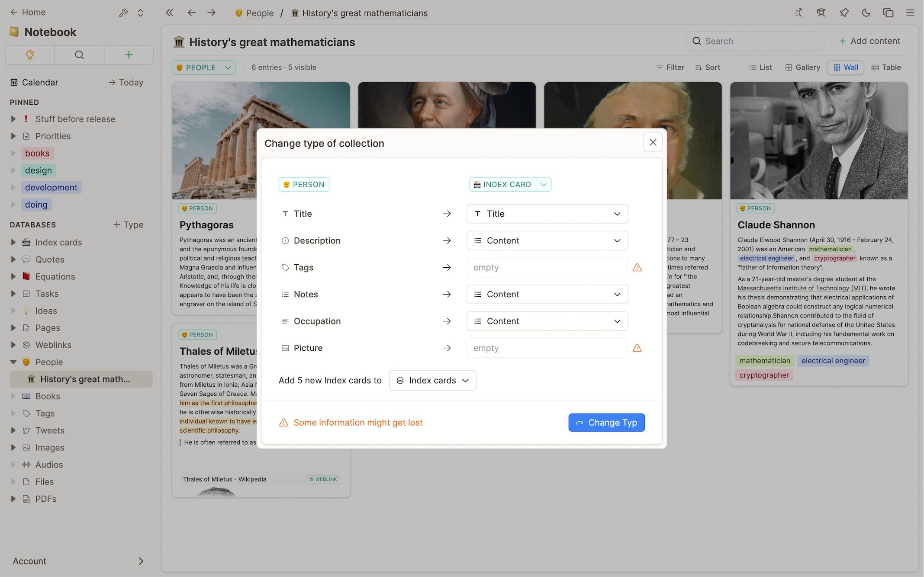The width and height of the screenshot is (924, 577).
Task: Click the up-down switcher arrows beside Home
Action: tap(140, 13)
